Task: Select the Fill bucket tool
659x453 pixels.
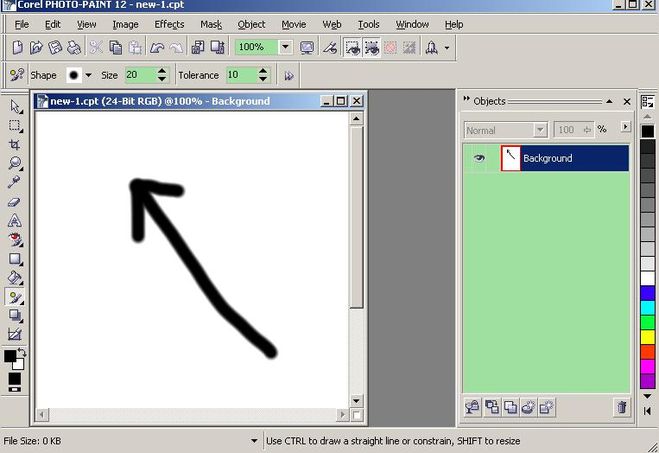Action: 15,277
